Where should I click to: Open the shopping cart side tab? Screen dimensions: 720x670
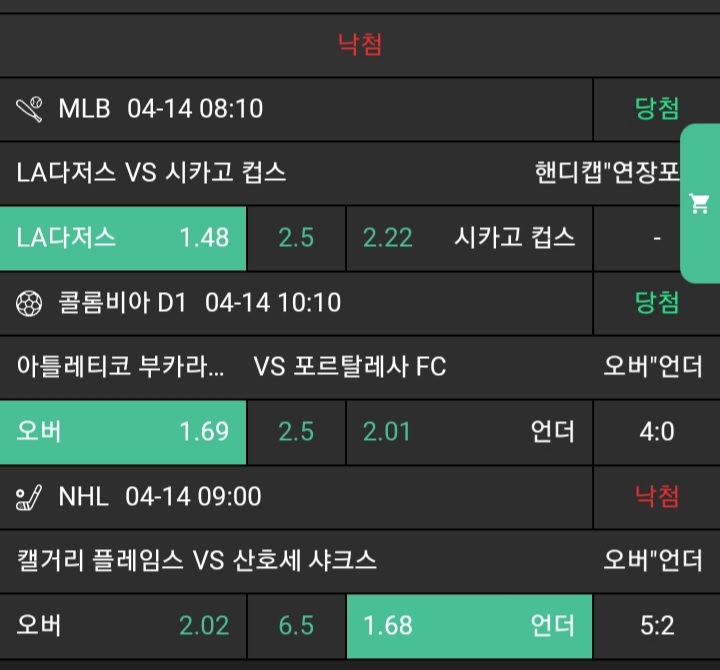pos(700,204)
